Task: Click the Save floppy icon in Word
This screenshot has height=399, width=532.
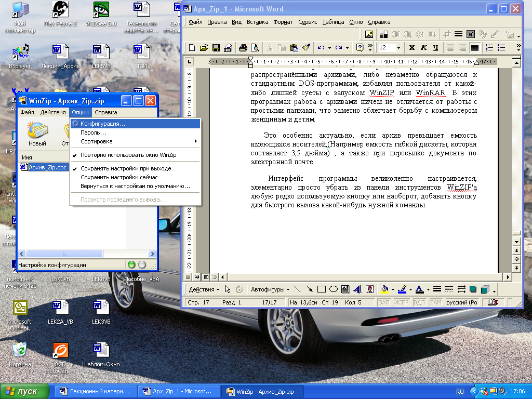Action: point(216,48)
